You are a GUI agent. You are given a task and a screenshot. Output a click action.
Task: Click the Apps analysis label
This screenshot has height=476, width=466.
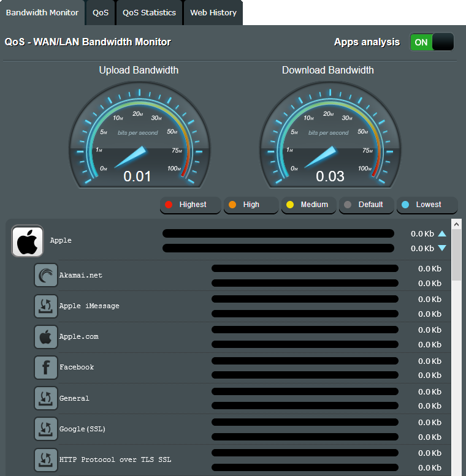click(x=367, y=42)
